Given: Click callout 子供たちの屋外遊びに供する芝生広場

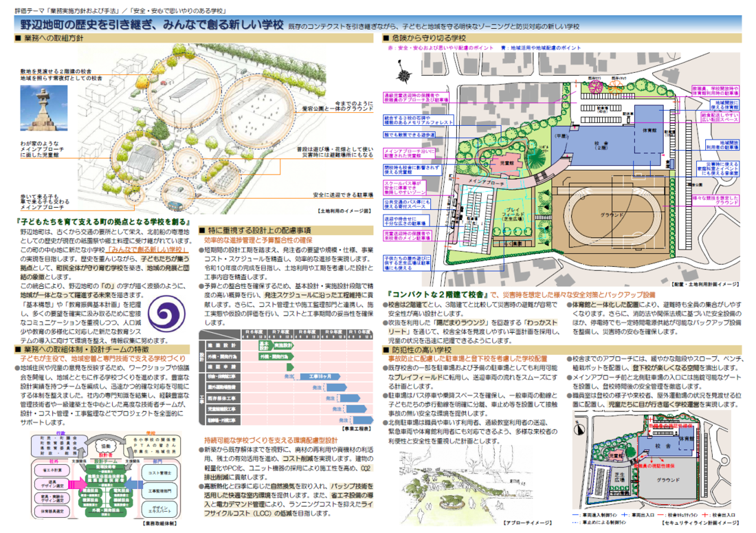Looking at the screenshot, I should (x=406, y=263).
